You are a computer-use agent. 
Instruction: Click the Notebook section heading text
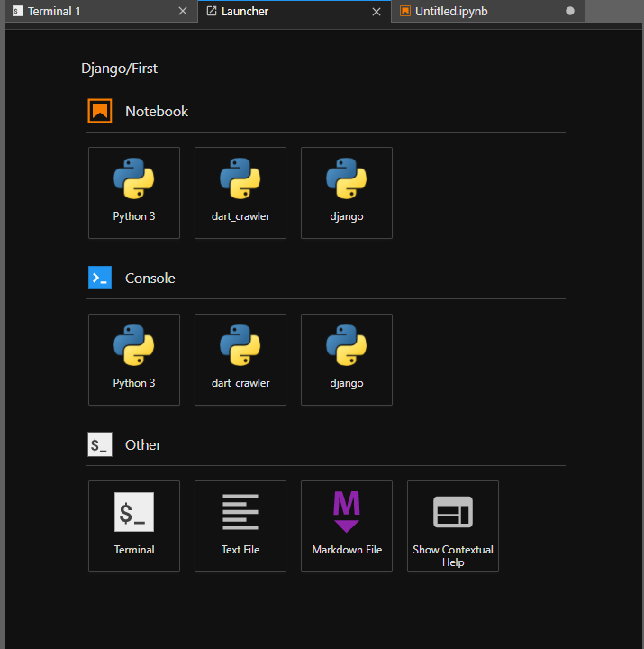click(157, 112)
